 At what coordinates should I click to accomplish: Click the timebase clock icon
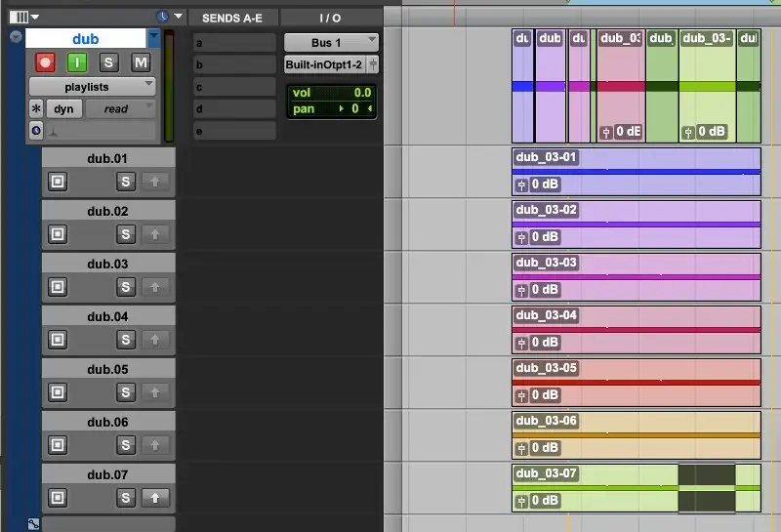[162, 17]
